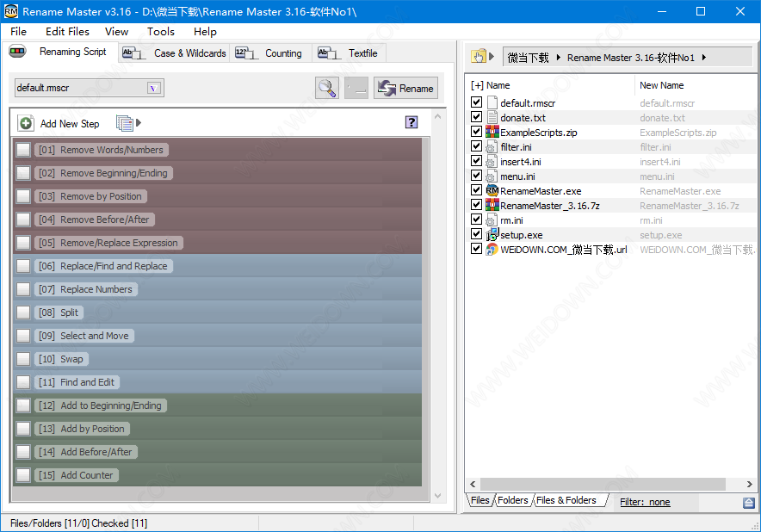The image size is (761, 532).
Task: Click the Textfile tab icon
Action: click(329, 53)
